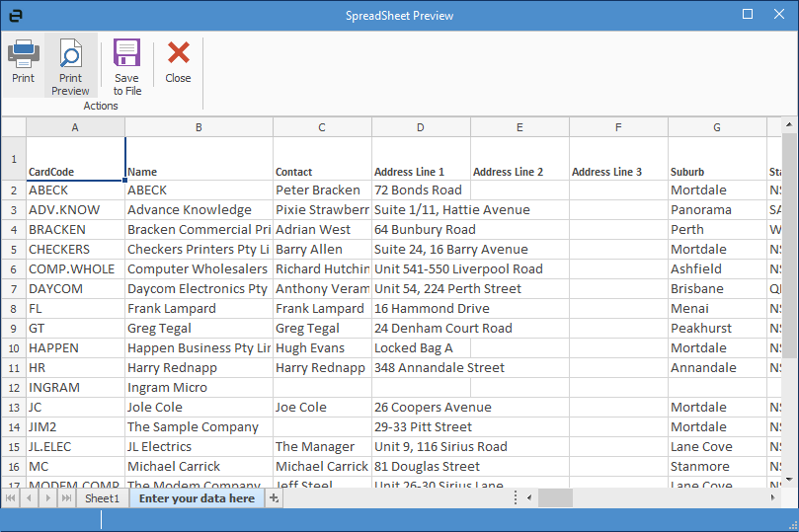This screenshot has width=799, height=532.
Task: Select the 'Enter your data here' tab
Action: 197,498
